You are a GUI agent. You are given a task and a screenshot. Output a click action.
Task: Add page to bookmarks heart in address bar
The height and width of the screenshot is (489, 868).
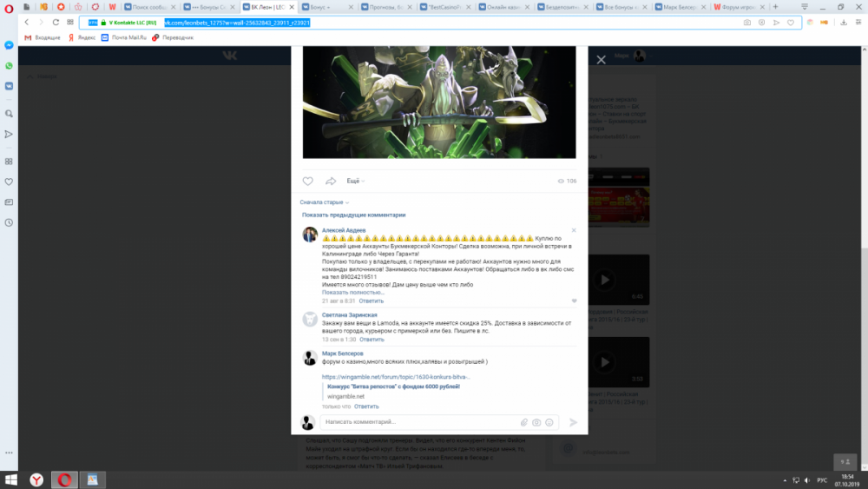click(x=791, y=23)
